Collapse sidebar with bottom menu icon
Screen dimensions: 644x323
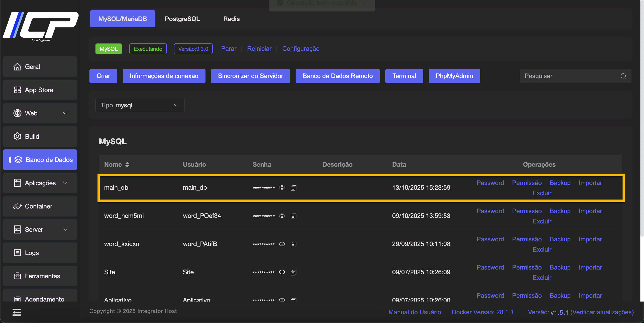17,312
